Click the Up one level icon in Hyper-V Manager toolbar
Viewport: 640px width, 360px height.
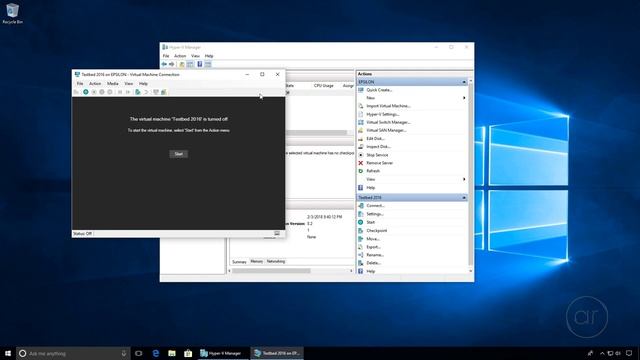(182, 64)
